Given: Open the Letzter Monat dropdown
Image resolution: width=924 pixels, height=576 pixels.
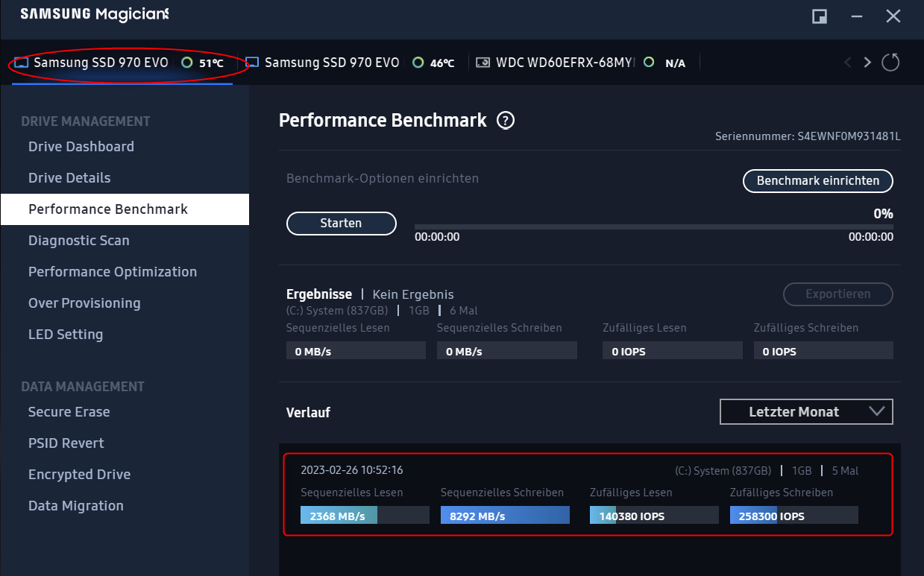Looking at the screenshot, I should [805, 411].
